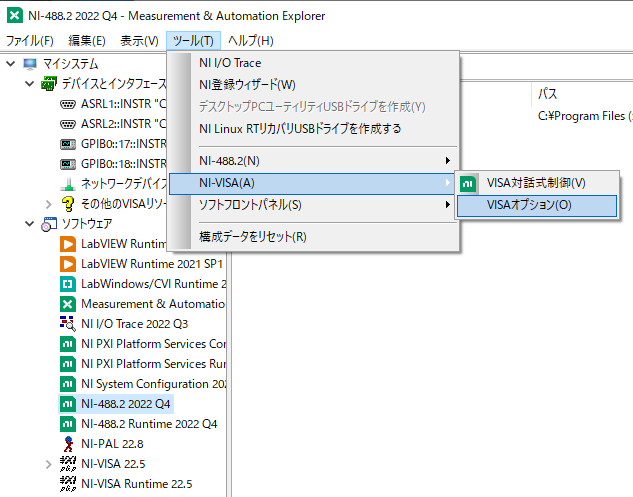The width and height of the screenshot is (633, 497).
Task: Click the NI PXI Platform Services Con icon
Action: [68, 344]
